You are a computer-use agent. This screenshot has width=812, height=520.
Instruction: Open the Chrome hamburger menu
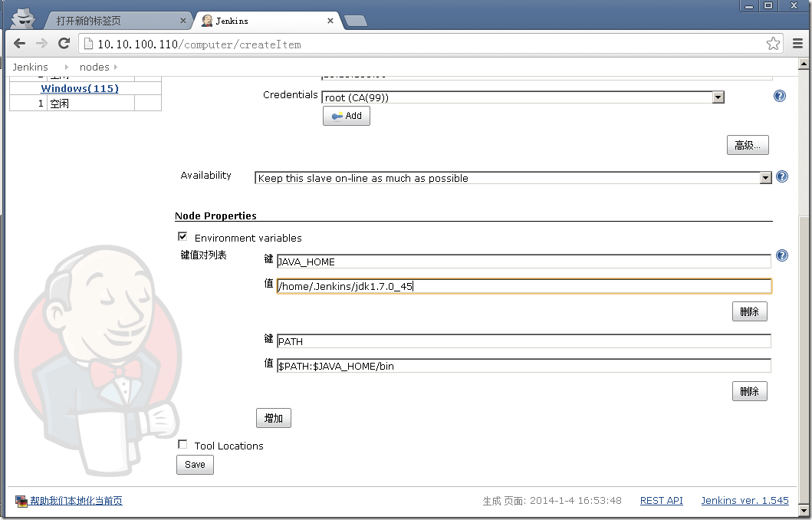tap(798, 44)
